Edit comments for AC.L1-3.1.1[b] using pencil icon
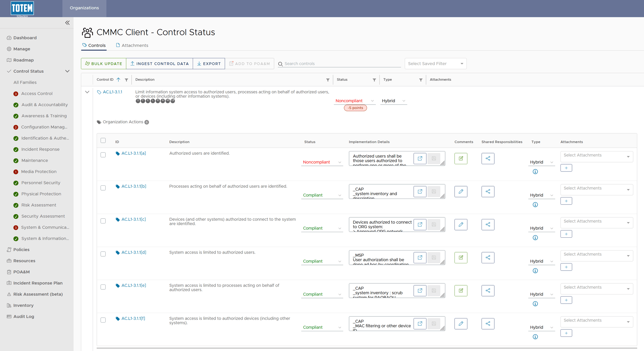The image size is (644, 351). click(x=461, y=191)
